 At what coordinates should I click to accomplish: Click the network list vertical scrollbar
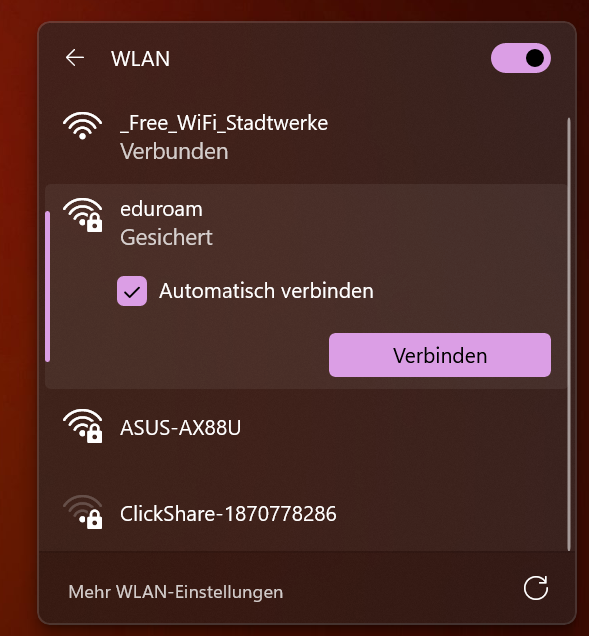[569, 334]
